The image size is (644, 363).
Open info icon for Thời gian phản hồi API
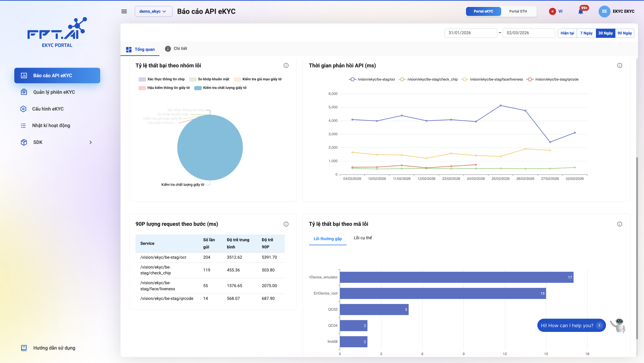coord(619,66)
